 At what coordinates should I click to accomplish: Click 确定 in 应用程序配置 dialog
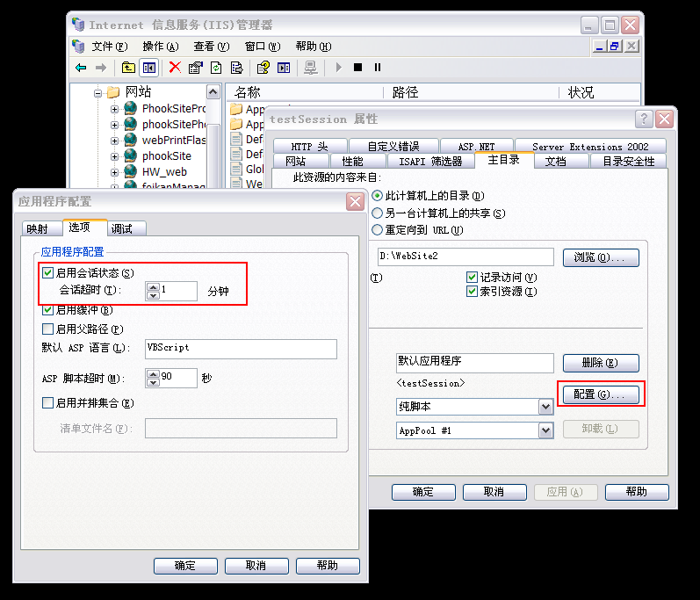[x=185, y=566]
